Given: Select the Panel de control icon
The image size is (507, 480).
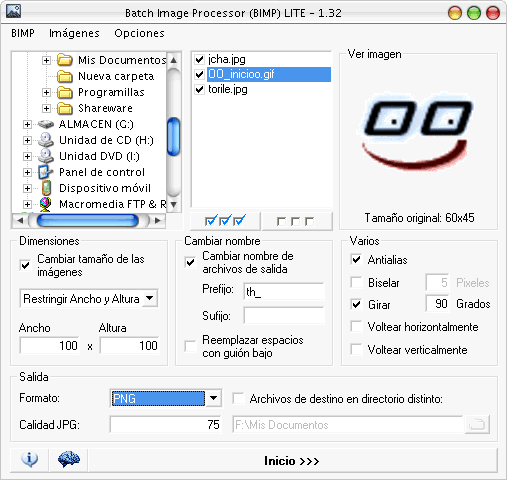Looking at the screenshot, I should [x=45, y=172].
